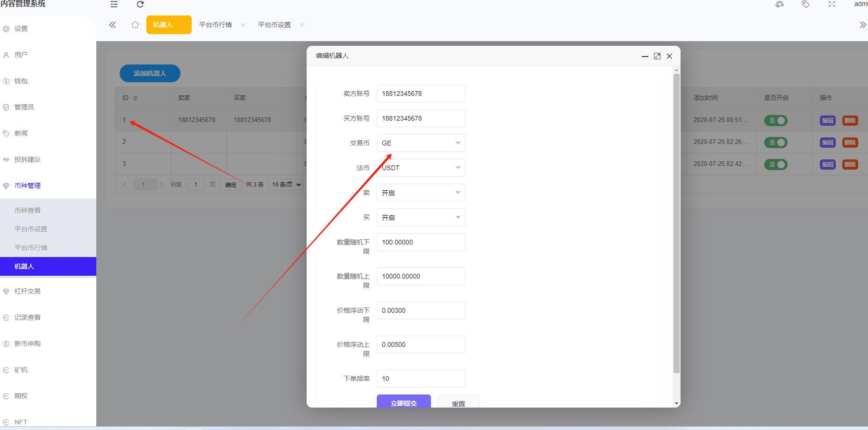Enter fullscreen via the expand icon
The width and height of the screenshot is (868, 430).
tap(832, 4)
